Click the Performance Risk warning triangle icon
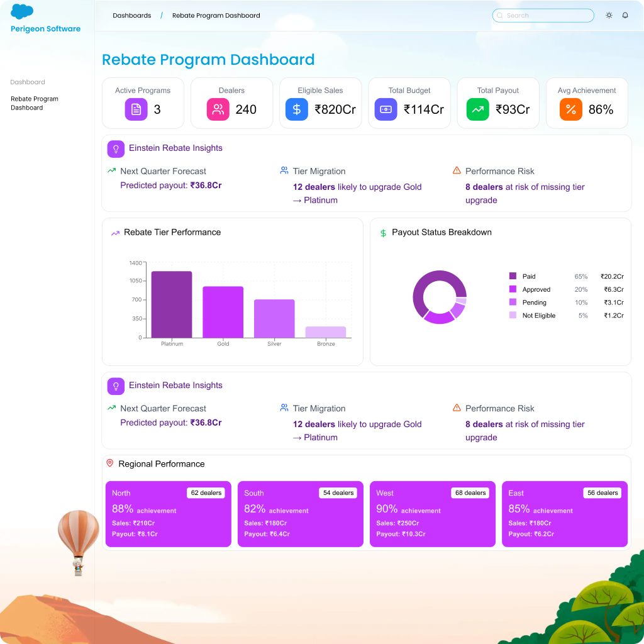 coord(455,170)
